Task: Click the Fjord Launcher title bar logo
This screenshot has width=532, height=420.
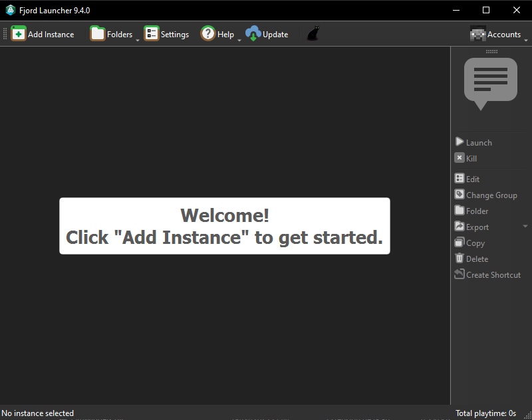Action: pyautogui.click(x=11, y=10)
